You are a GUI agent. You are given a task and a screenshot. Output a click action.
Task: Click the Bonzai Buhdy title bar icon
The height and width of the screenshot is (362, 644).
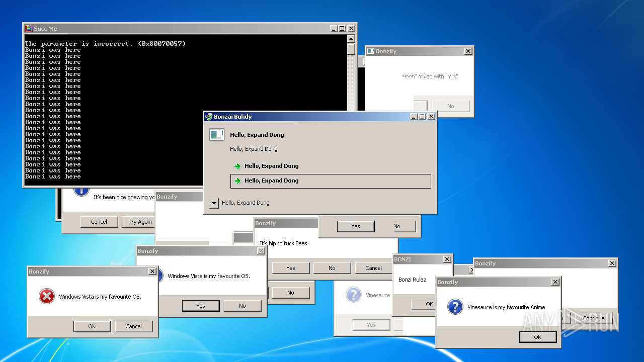coord(209,117)
